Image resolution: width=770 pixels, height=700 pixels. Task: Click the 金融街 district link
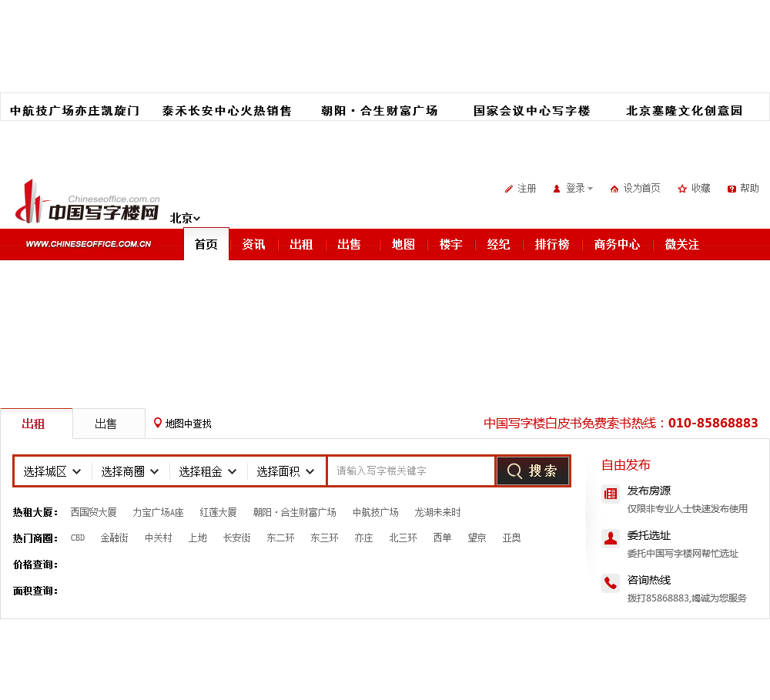[115, 538]
